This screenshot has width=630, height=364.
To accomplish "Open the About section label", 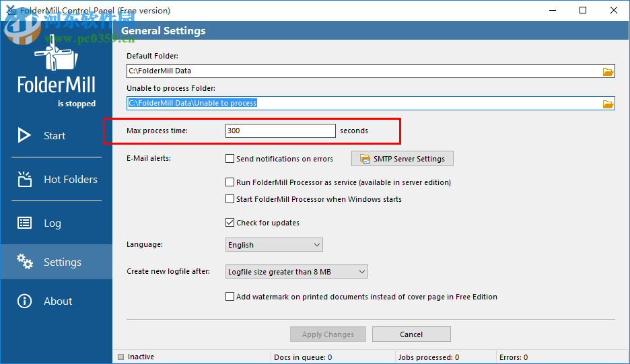I will click(58, 301).
